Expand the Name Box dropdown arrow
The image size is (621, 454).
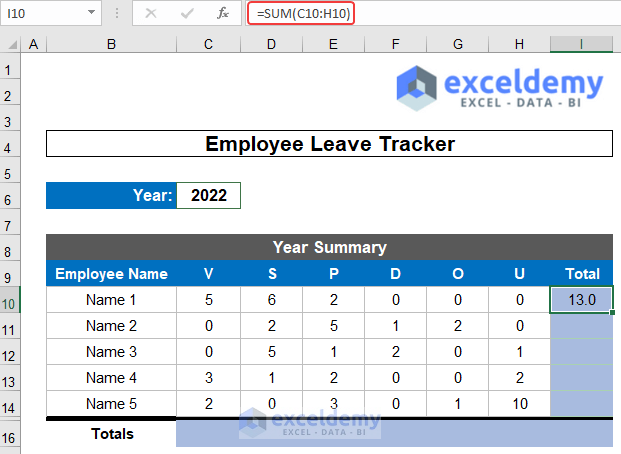(91, 13)
